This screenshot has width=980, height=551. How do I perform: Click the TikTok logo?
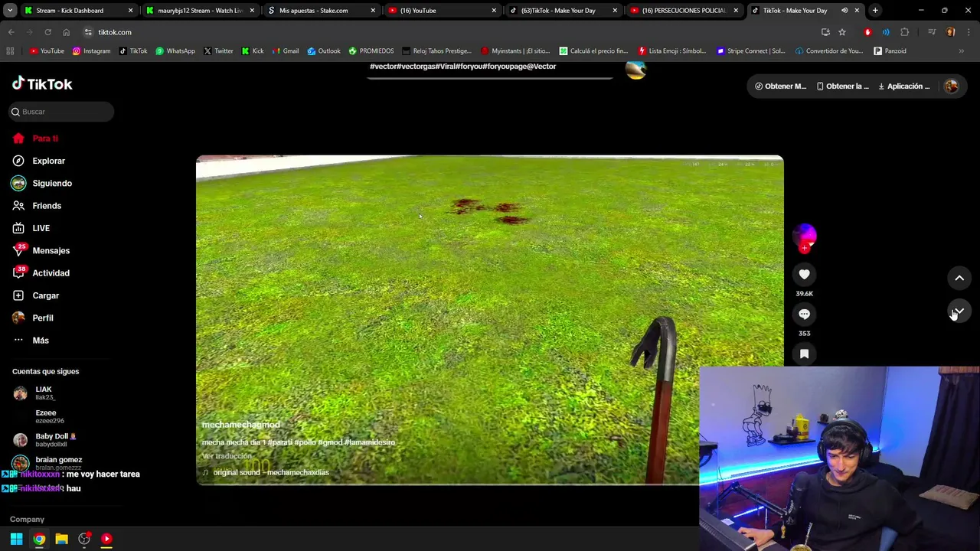click(42, 83)
